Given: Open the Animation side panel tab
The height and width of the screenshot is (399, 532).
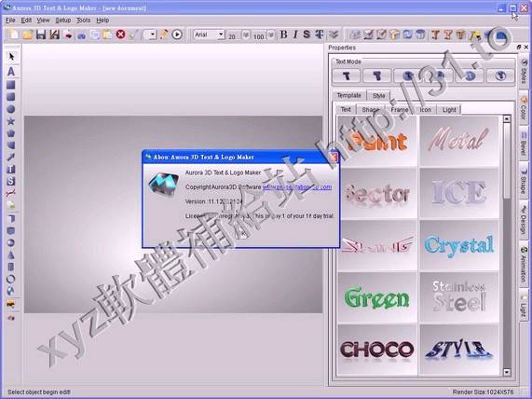Looking at the screenshot, I should point(525,265).
